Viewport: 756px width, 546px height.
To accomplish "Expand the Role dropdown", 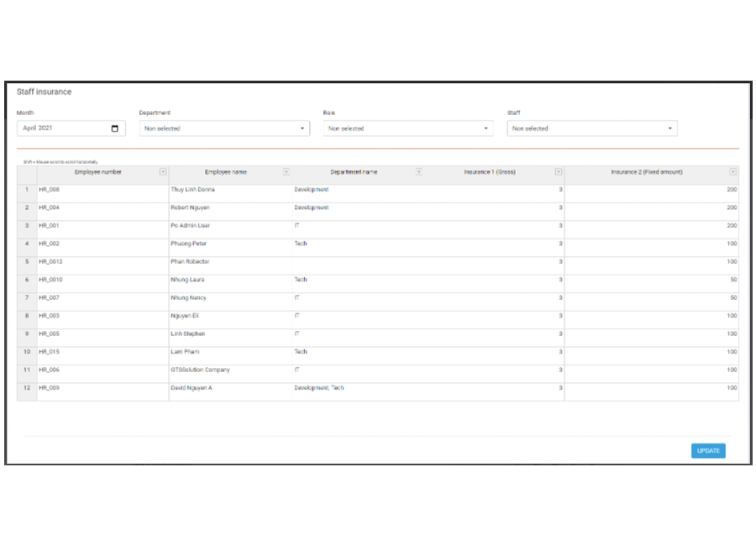I will tap(408, 129).
